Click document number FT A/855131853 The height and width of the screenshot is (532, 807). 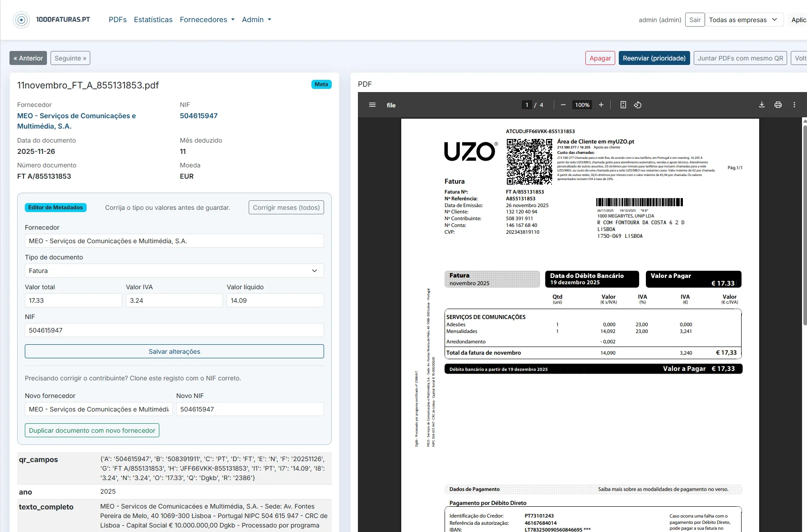(x=44, y=176)
